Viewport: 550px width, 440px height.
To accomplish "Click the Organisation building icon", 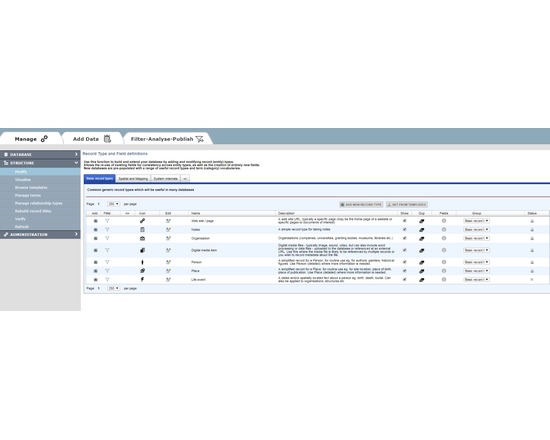I will pyautogui.click(x=142, y=238).
